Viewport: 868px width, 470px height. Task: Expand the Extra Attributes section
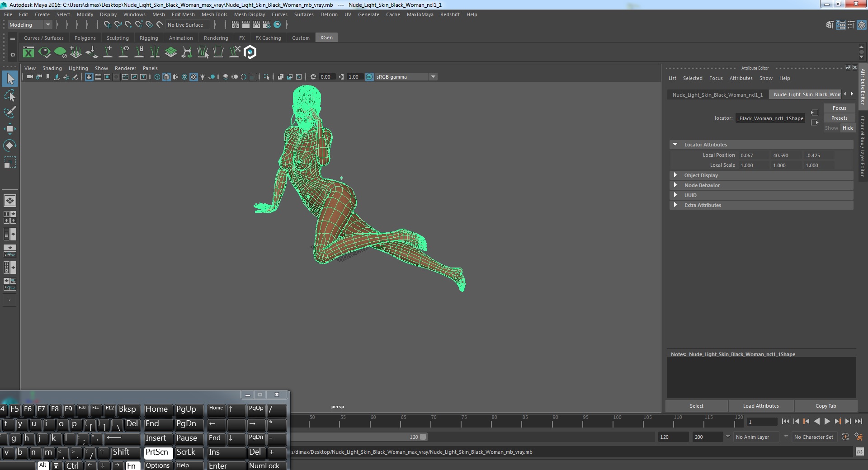click(x=675, y=205)
